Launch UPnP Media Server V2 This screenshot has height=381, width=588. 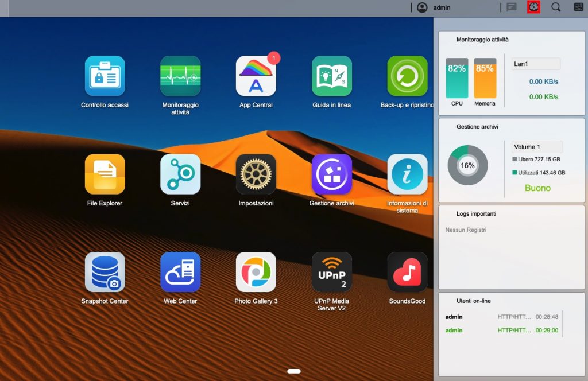[332, 272]
